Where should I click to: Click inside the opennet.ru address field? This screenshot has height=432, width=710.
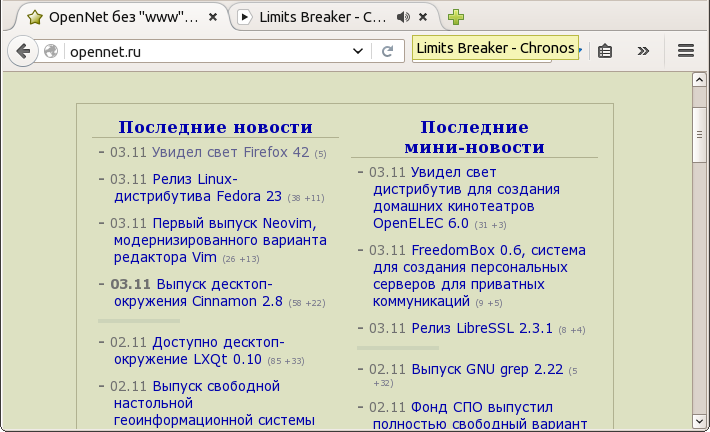[x=200, y=51]
